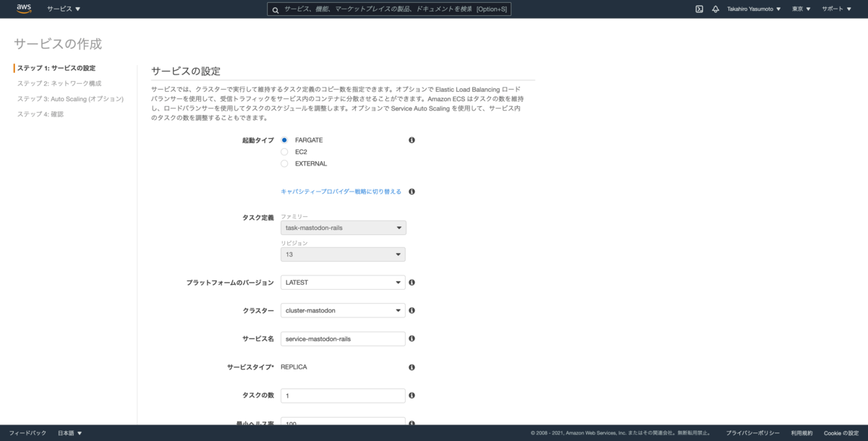Click the AWS logo home icon
The image size is (868, 441).
click(24, 9)
